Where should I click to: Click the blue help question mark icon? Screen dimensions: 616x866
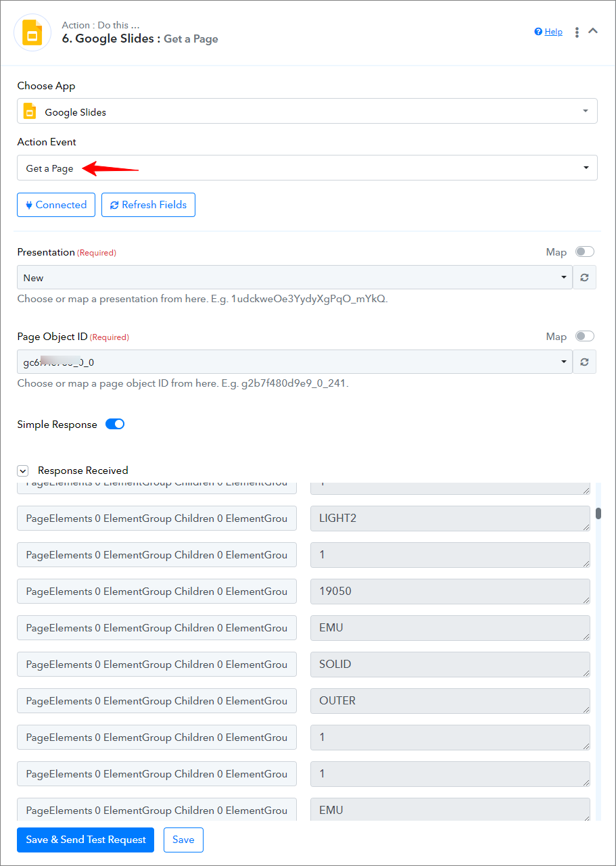538,32
